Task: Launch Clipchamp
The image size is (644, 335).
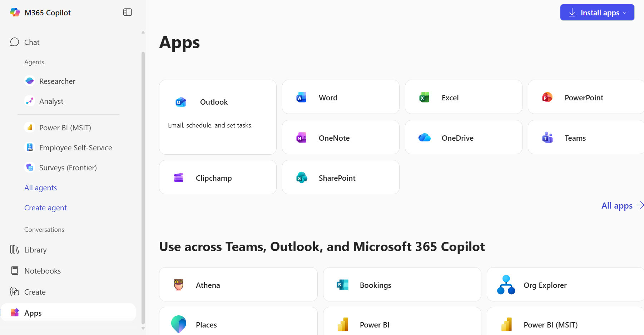Action: 217,177
